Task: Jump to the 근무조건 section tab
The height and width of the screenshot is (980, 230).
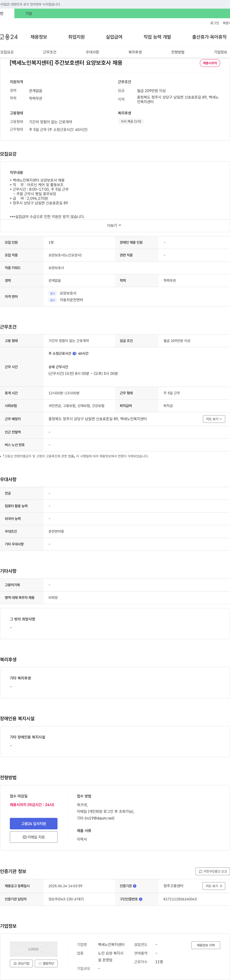Action: click(x=49, y=52)
